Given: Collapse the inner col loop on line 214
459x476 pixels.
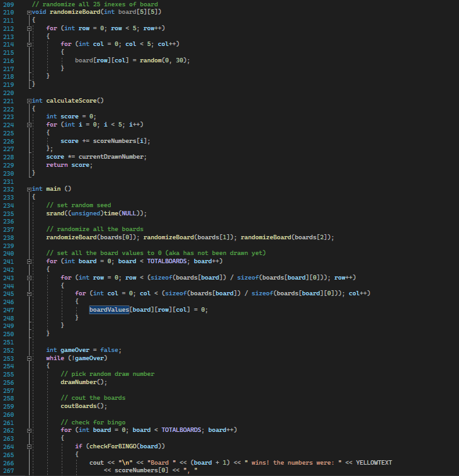Looking at the screenshot, I should point(29,44).
